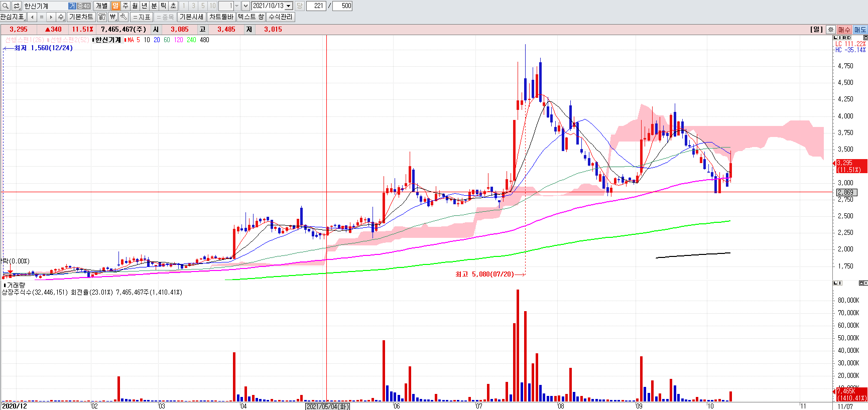868x410 pixels.
Task: Open the 관심지표 favorite indicators menu
Action: coord(13,17)
